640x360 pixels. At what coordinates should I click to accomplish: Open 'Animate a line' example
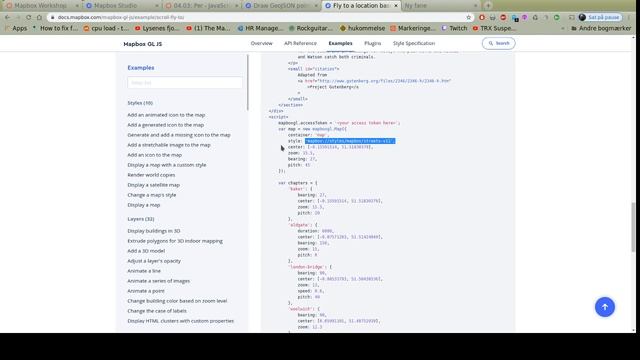coord(144,271)
